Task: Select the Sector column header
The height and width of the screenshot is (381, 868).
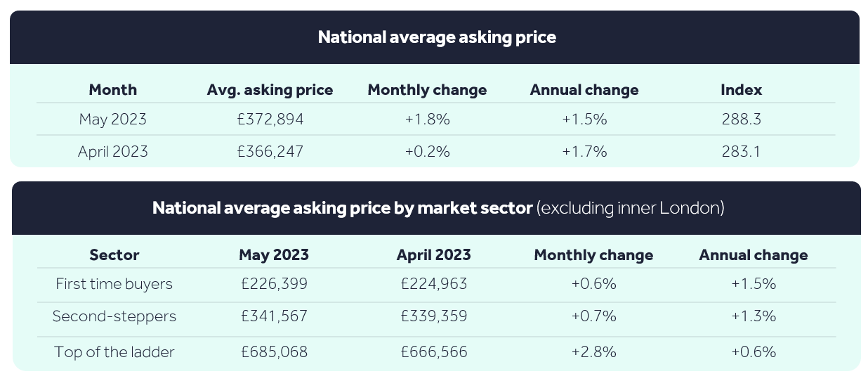Action: coord(114,255)
